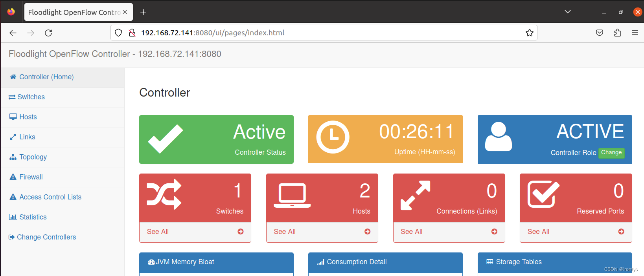Screen dimensions: 644x276
Task: Click See All under Hosts card
Action: [285, 232]
